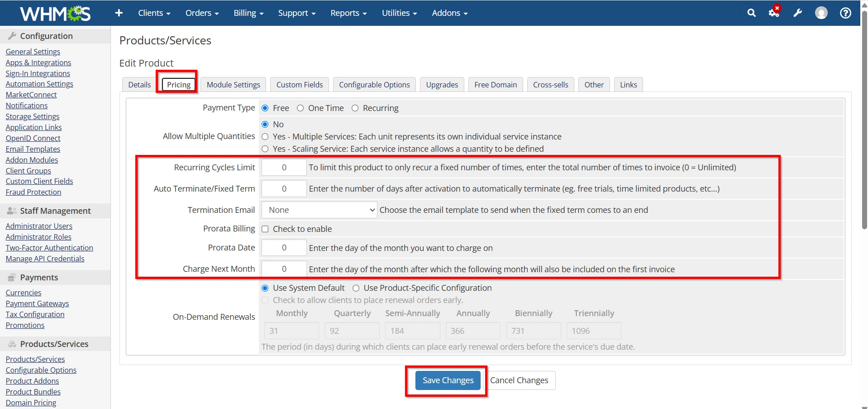Click the Charge Next Month field

tap(284, 269)
